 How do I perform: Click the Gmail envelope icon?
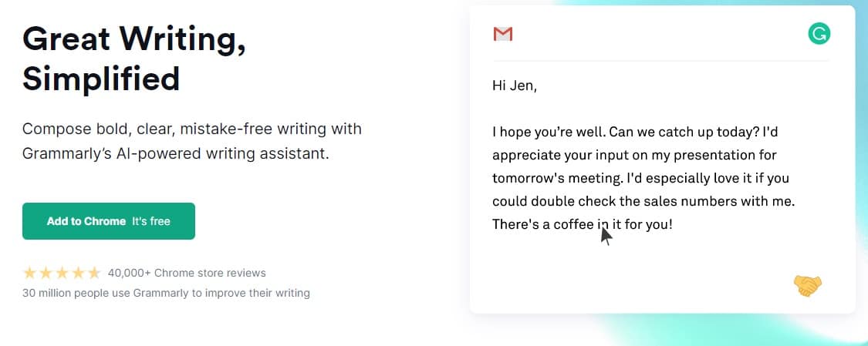pos(503,34)
